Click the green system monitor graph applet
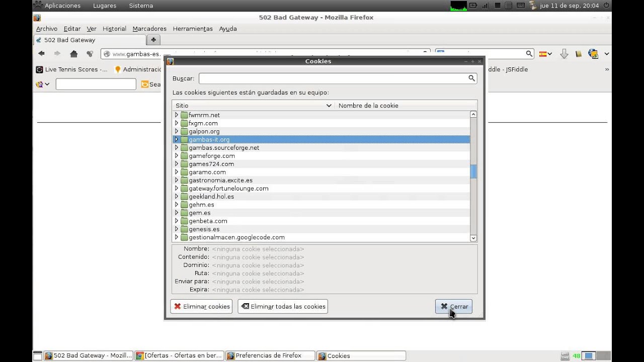This screenshot has height=362, width=644. click(x=458, y=6)
